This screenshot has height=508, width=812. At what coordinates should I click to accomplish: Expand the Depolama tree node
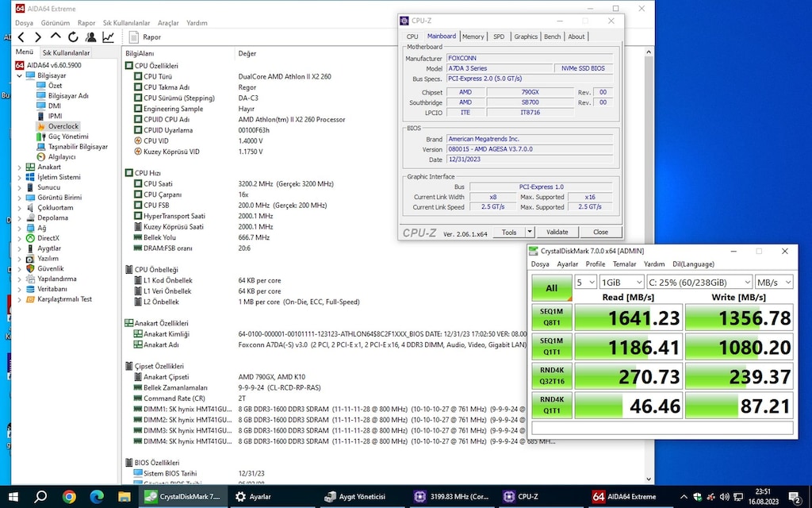point(20,217)
